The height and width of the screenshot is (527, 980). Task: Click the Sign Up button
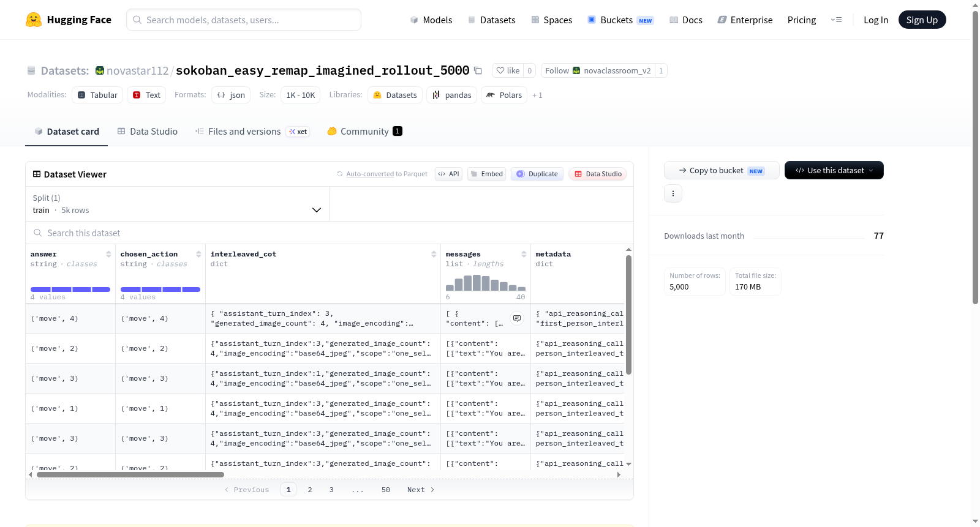pyautogui.click(x=922, y=20)
